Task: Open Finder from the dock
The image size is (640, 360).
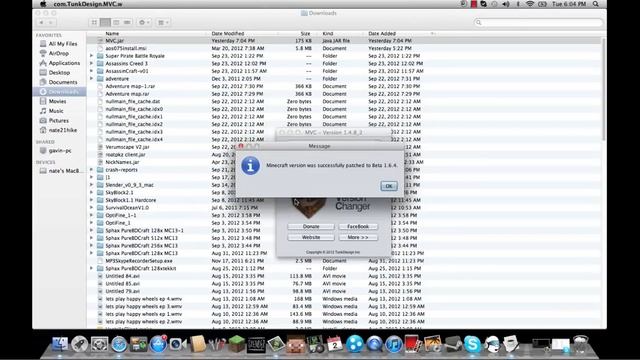Action: 60,344
